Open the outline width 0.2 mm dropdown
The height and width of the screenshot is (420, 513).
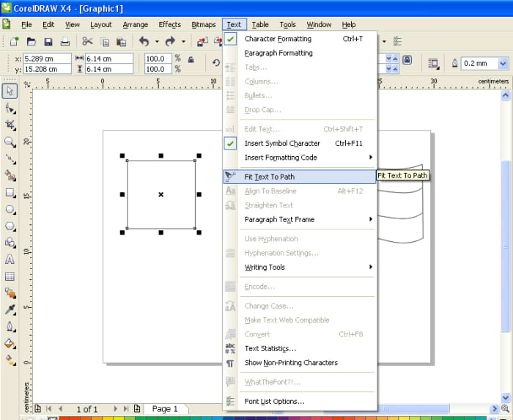[503, 64]
